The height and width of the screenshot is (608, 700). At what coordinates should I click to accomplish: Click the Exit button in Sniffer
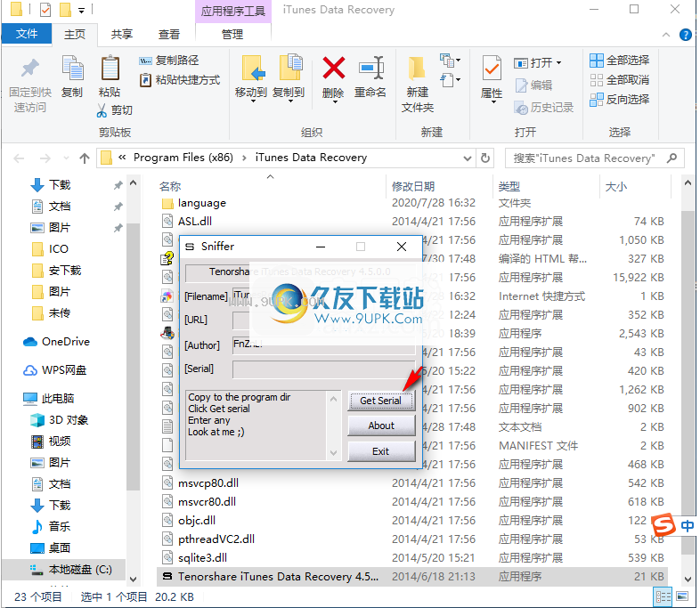(381, 451)
